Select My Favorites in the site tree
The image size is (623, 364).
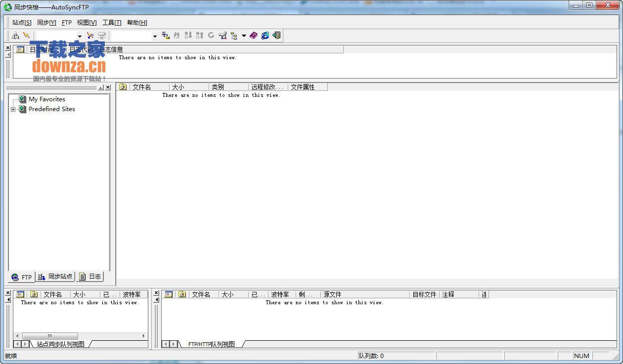coord(47,99)
